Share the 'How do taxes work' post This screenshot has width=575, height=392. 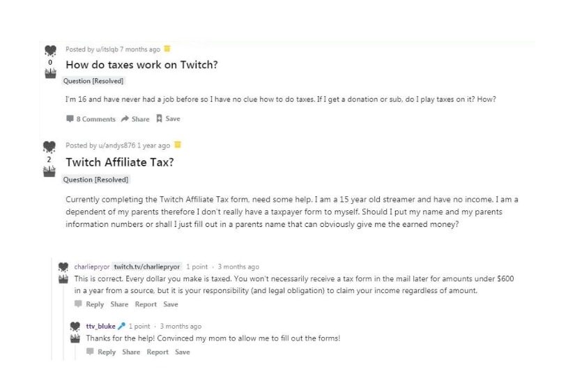pos(135,119)
